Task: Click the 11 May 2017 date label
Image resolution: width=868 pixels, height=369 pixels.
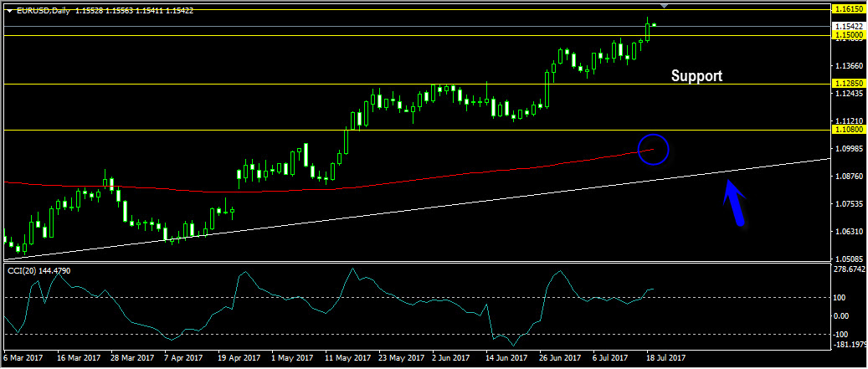Action: click(x=347, y=358)
